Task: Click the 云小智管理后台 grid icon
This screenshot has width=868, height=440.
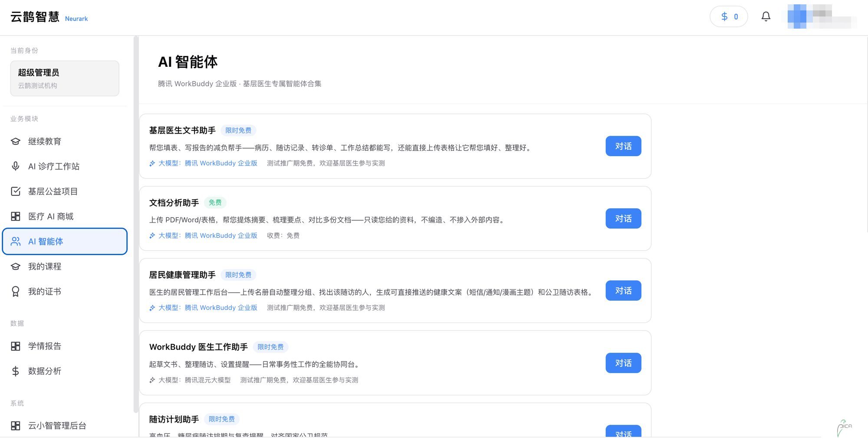Action: click(16, 426)
